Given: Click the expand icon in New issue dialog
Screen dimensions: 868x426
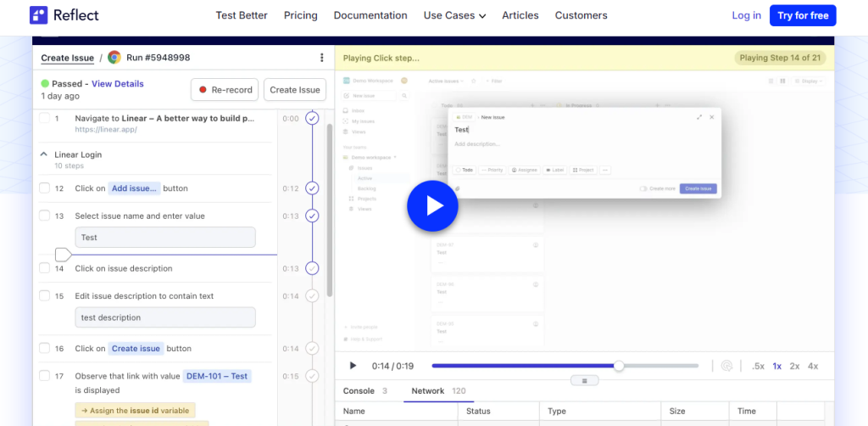Looking at the screenshot, I should [699, 117].
